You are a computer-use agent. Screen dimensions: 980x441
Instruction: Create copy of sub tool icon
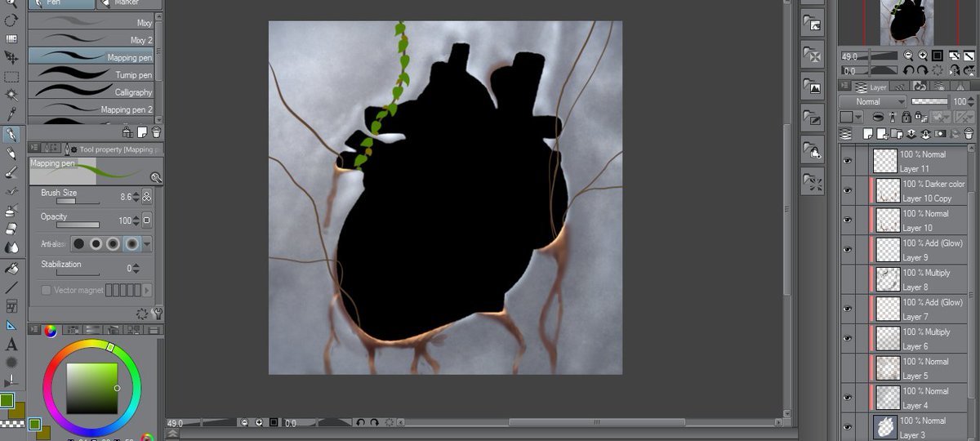coord(141,131)
